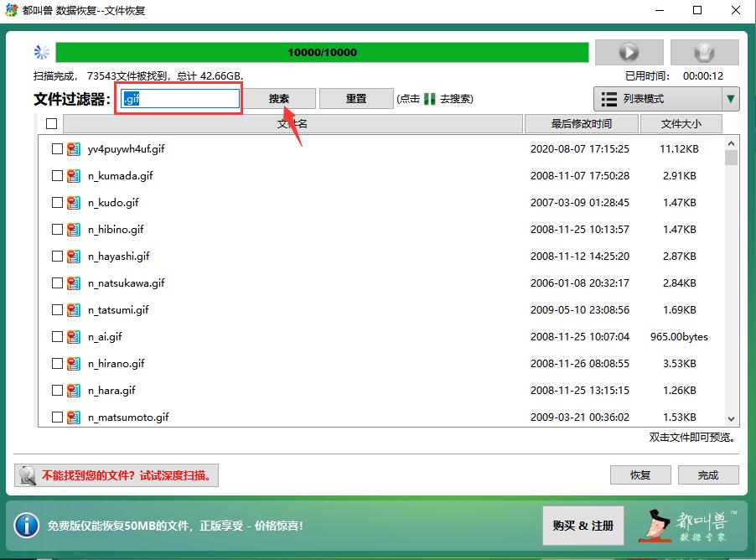Click the blue info icon in the bottom banner

pos(27,526)
